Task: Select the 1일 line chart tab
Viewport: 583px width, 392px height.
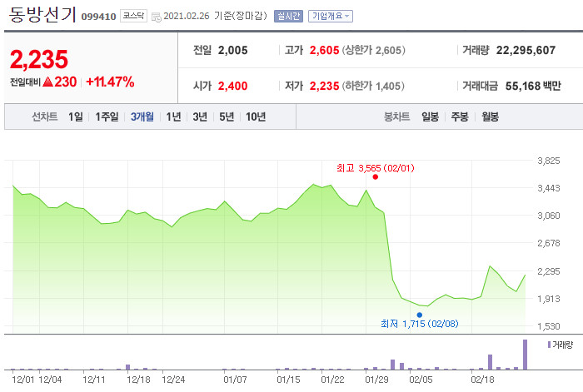Action: click(x=76, y=117)
